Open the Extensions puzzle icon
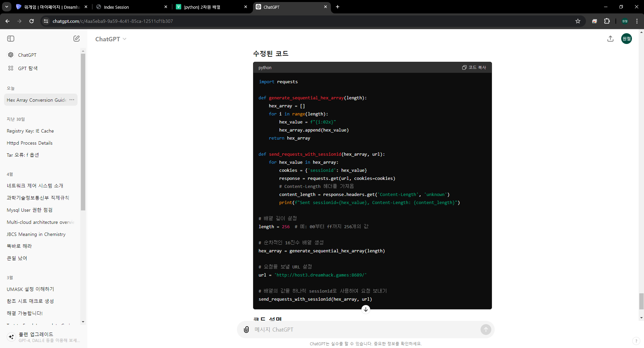The width and height of the screenshot is (644, 348). coord(607,21)
